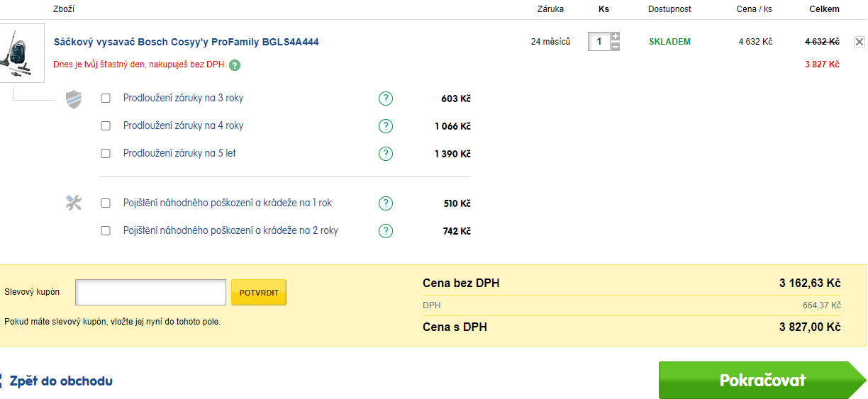
Task: Click the unit price '4 632 Kč'
Action: click(x=755, y=42)
